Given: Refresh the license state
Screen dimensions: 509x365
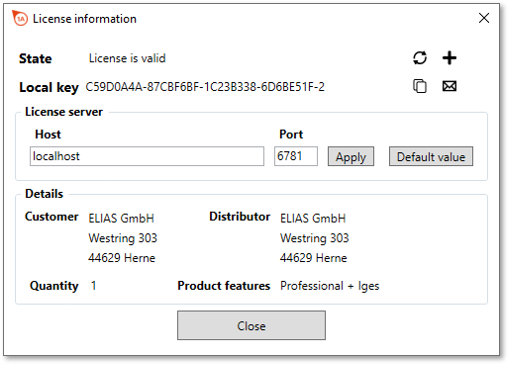Looking at the screenshot, I should [420, 58].
